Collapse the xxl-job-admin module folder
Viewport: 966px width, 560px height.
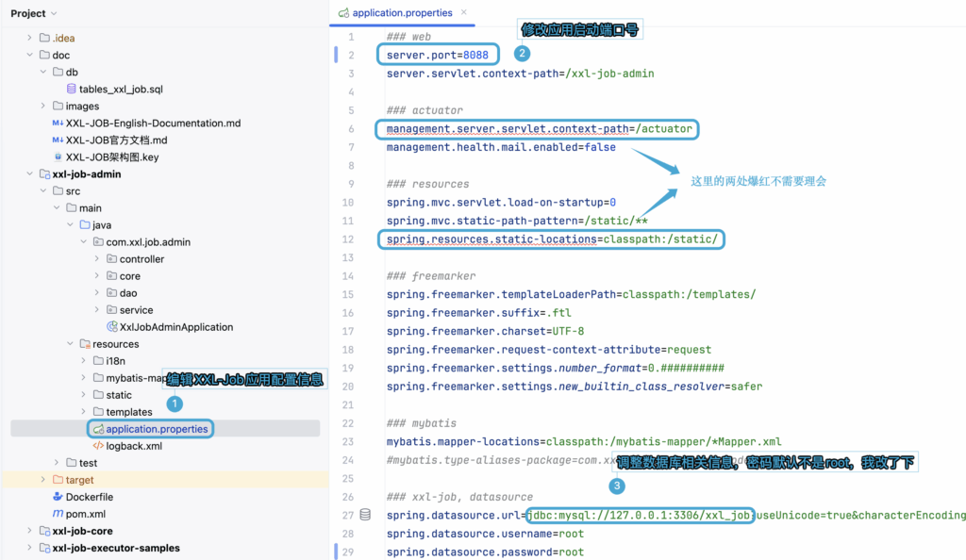tap(30, 174)
